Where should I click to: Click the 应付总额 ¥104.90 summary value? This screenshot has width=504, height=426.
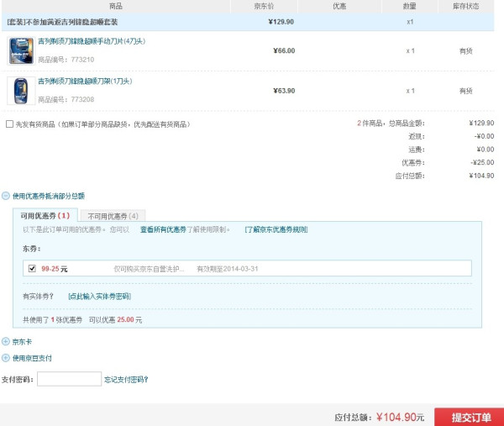tap(481, 176)
